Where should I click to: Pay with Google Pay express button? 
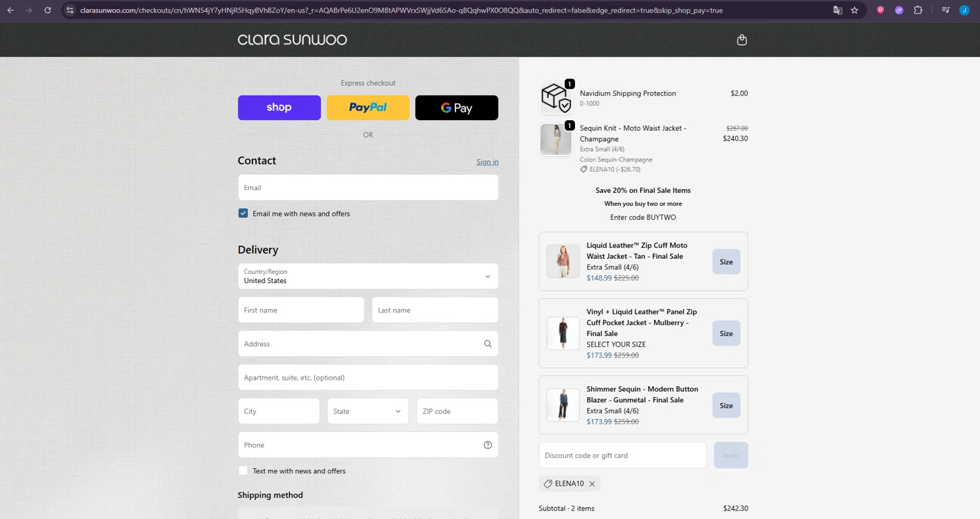(457, 108)
